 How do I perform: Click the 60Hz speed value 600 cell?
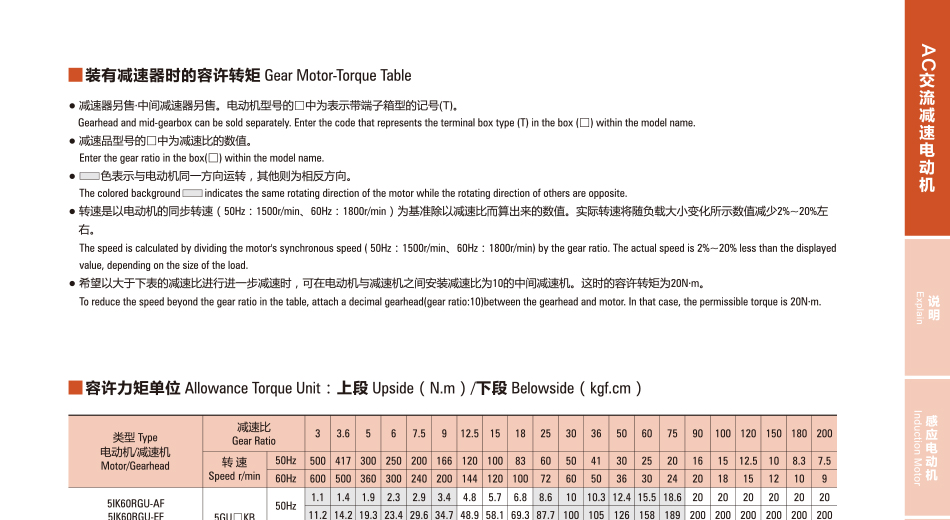pyautogui.click(x=318, y=478)
